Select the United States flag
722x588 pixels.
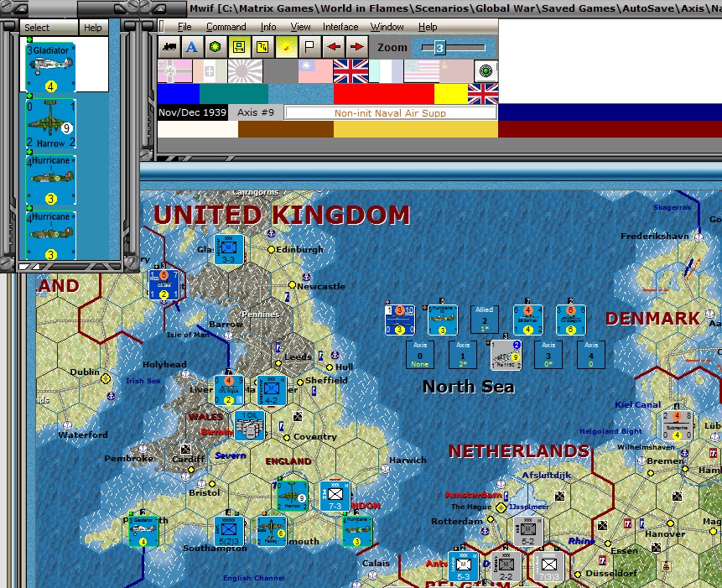pos(421,71)
